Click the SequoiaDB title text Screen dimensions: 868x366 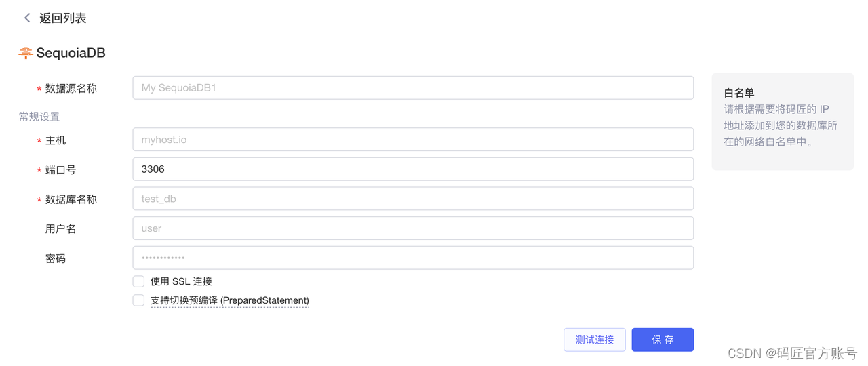(x=71, y=53)
